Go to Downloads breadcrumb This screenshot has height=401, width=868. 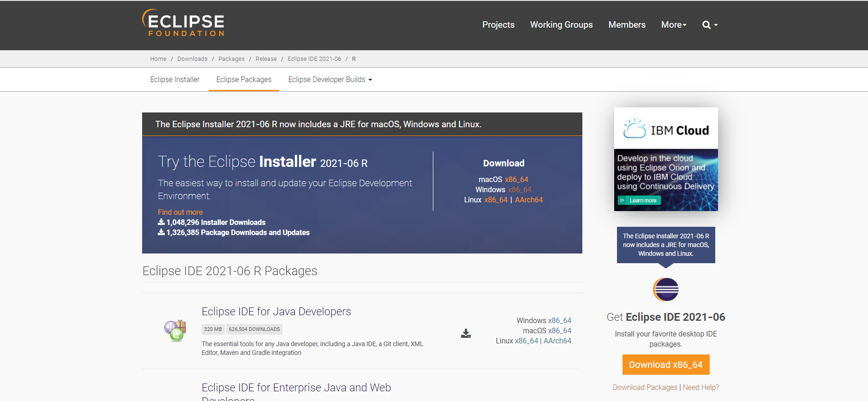point(192,59)
